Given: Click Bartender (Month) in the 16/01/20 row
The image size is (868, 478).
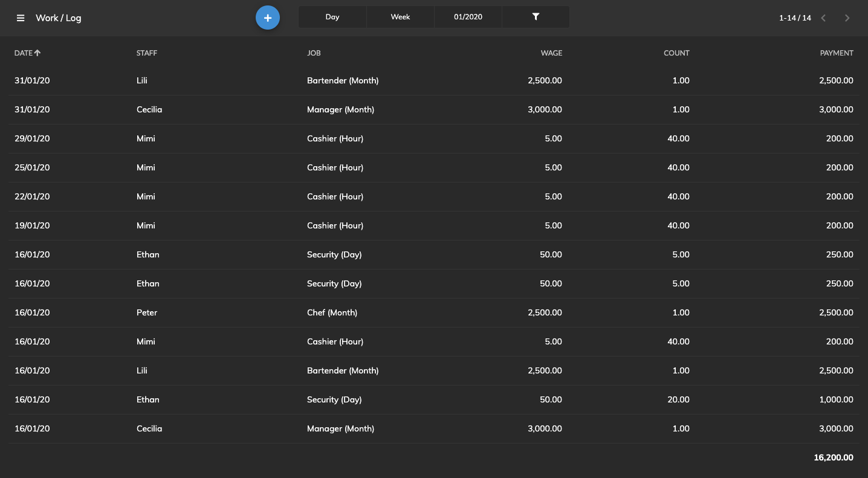Looking at the screenshot, I should click(x=343, y=370).
